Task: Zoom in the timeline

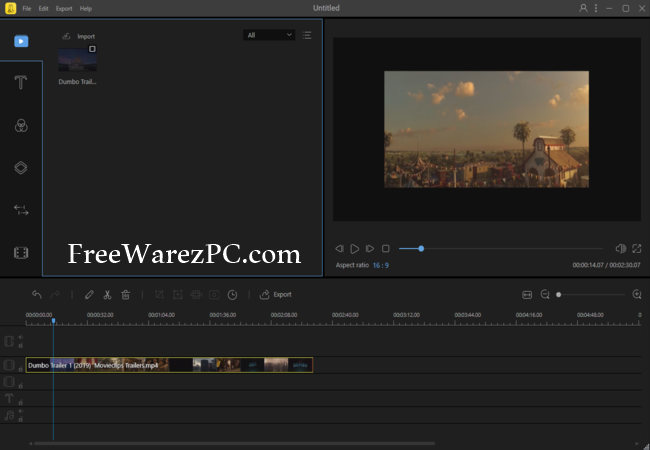Action: pos(637,295)
